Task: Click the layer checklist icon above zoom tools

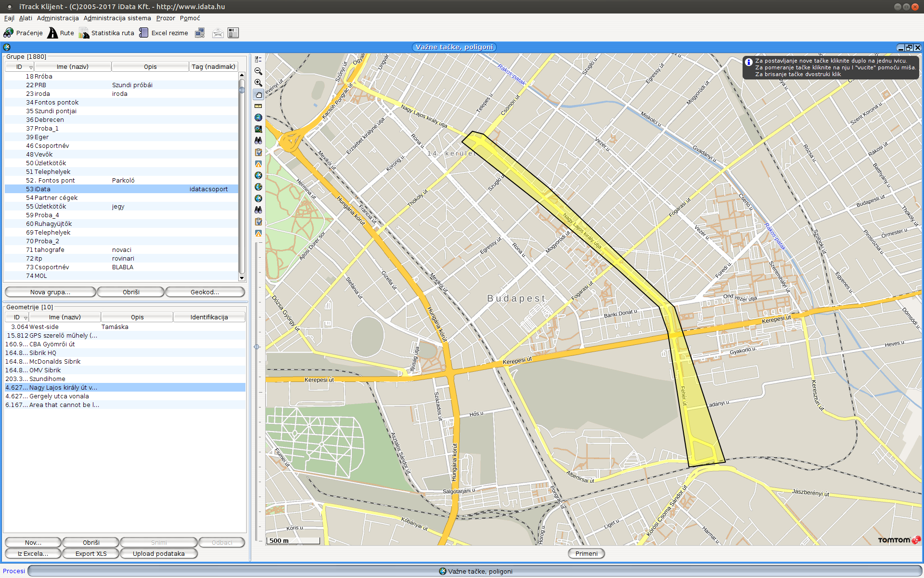Action: point(258,59)
